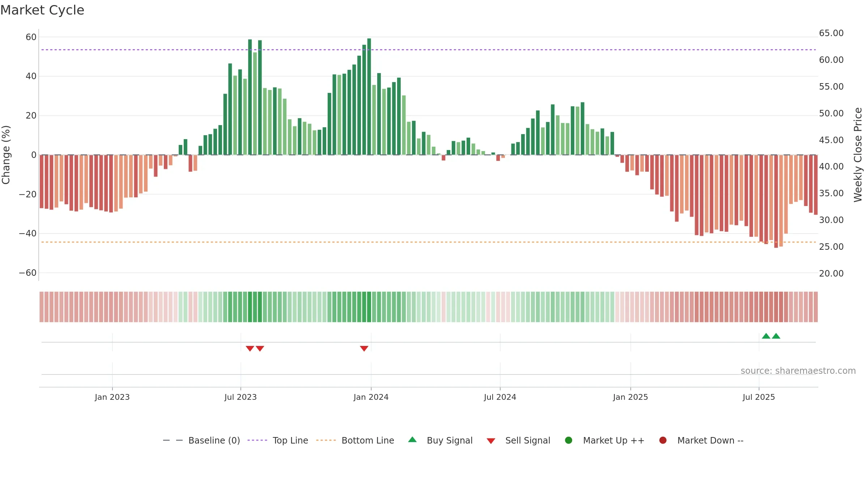The width and height of the screenshot is (868, 488).
Task: Click the source: sharemaestro.com text
Action: pos(798,371)
